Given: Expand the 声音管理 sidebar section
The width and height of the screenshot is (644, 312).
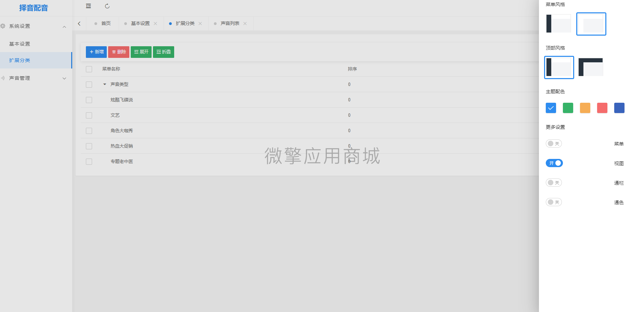Looking at the screenshot, I should pos(64,78).
